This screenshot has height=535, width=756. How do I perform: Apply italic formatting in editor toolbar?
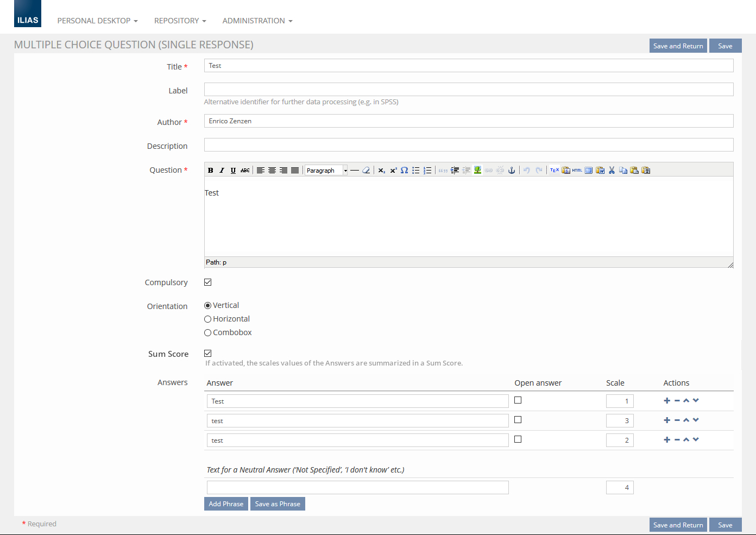point(222,171)
